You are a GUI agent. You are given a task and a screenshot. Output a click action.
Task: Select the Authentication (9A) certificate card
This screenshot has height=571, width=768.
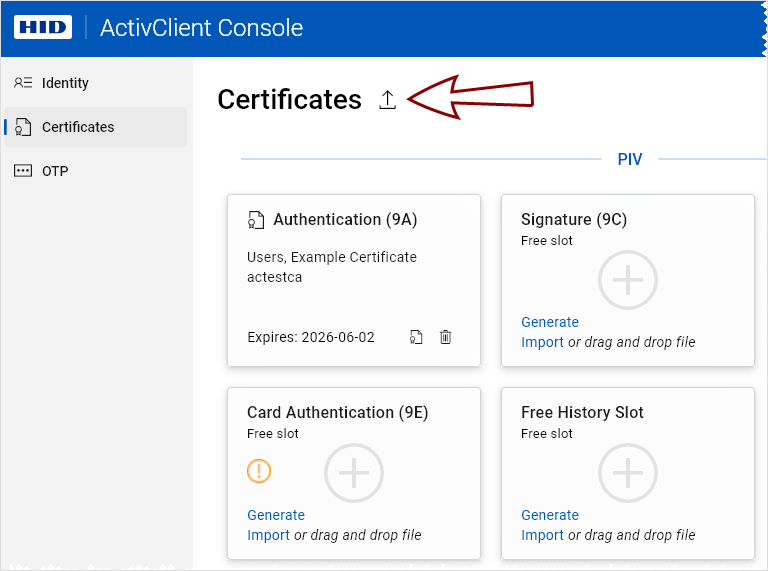pyautogui.click(x=353, y=290)
